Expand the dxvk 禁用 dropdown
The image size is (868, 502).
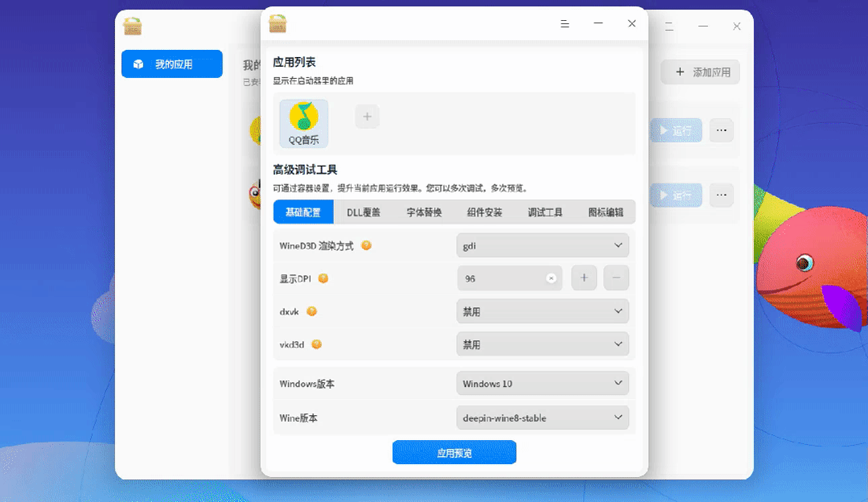click(x=542, y=311)
